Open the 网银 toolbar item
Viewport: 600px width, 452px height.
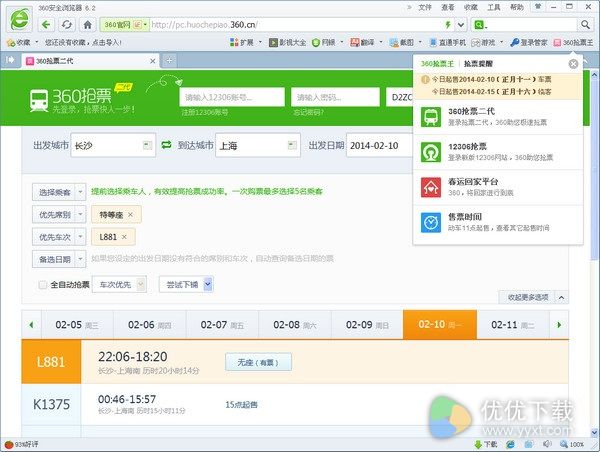point(324,42)
